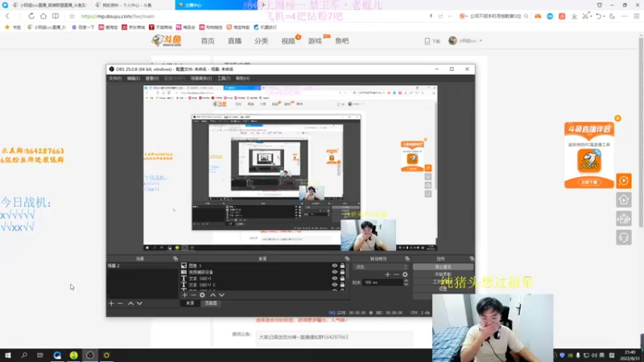Bookmark this page with star icon
The image size is (644, 362).
point(72,16)
